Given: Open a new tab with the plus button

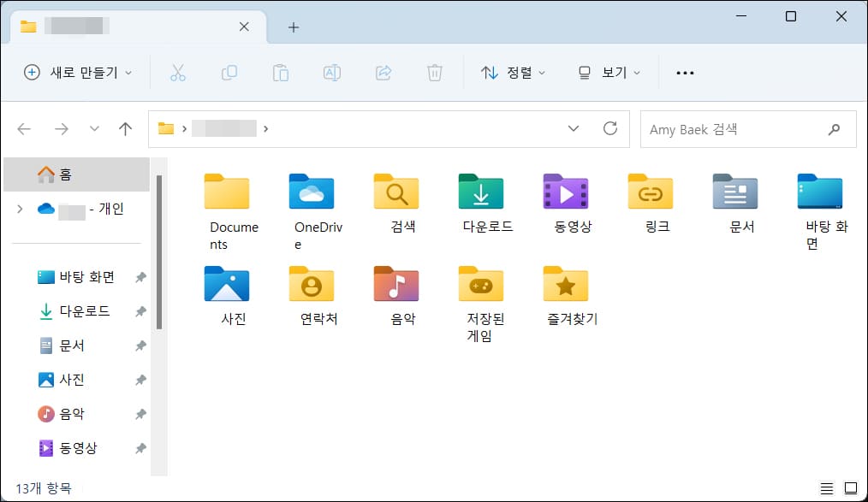Looking at the screenshot, I should [294, 27].
